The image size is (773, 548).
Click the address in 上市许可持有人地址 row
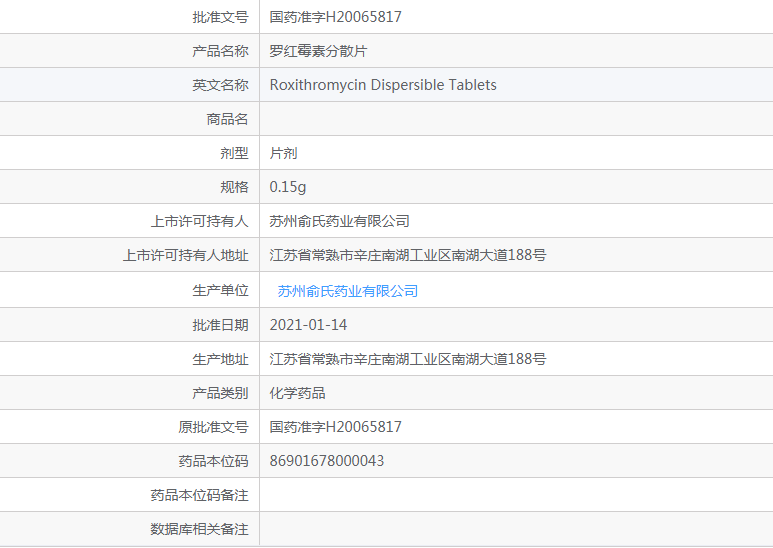pos(408,255)
